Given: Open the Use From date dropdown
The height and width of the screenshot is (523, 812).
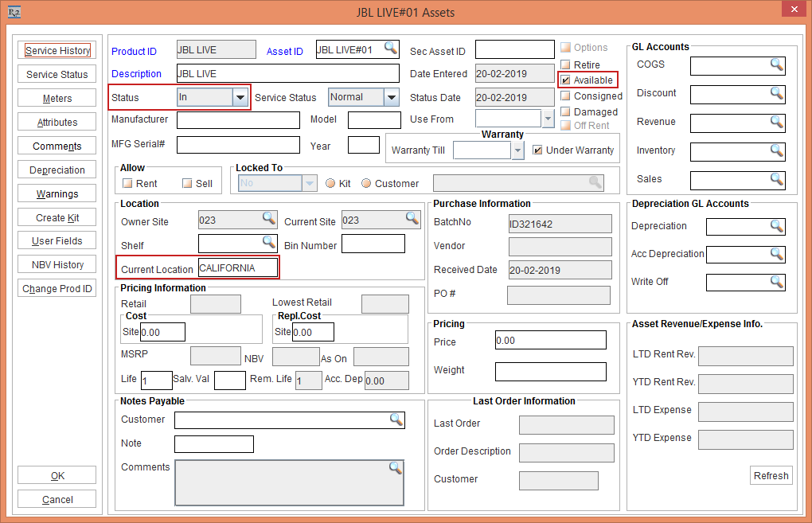Looking at the screenshot, I should click(x=548, y=119).
